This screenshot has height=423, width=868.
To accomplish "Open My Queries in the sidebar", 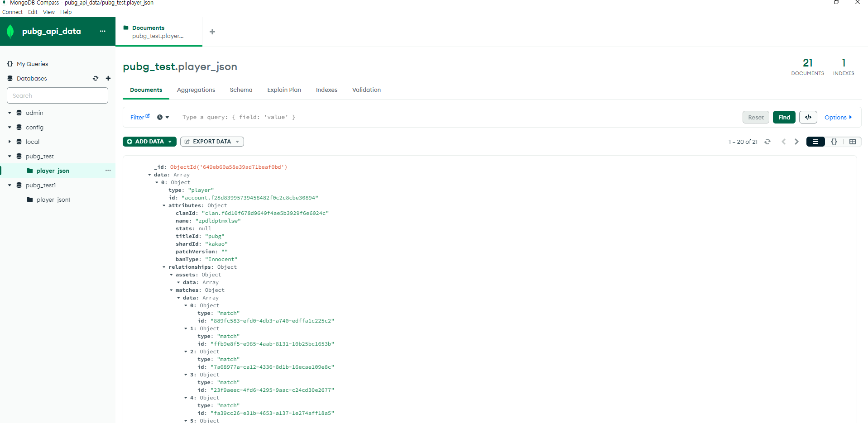I will (x=32, y=64).
